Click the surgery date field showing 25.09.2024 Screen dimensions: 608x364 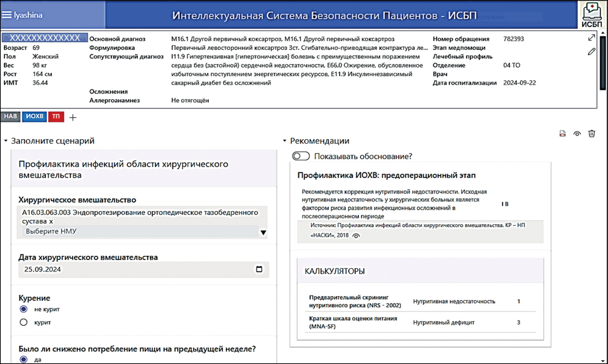click(137, 269)
